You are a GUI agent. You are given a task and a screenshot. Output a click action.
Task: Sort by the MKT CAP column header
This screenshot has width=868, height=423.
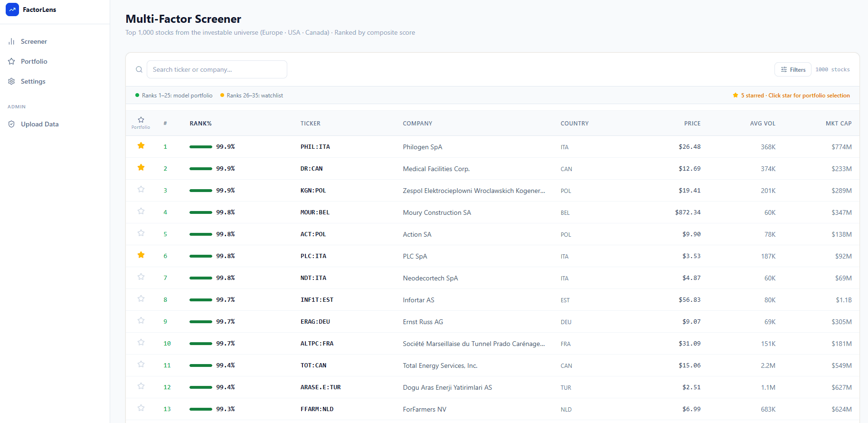(839, 124)
